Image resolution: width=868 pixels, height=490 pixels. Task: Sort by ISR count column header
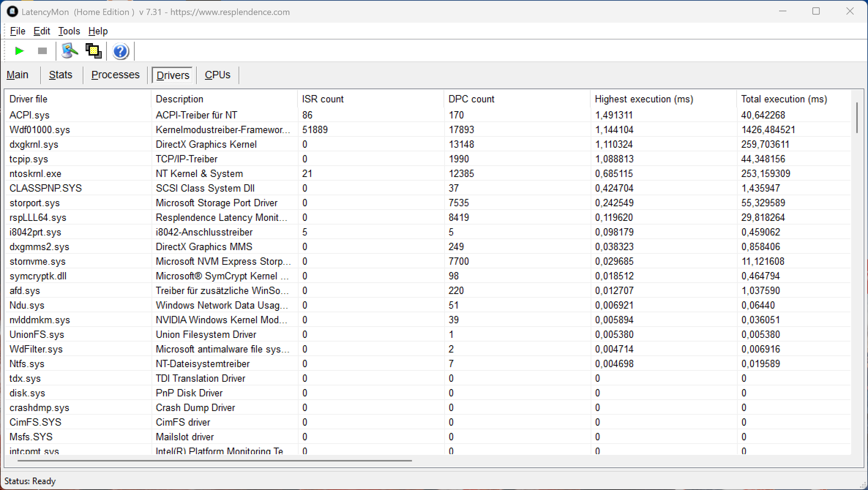coord(323,99)
